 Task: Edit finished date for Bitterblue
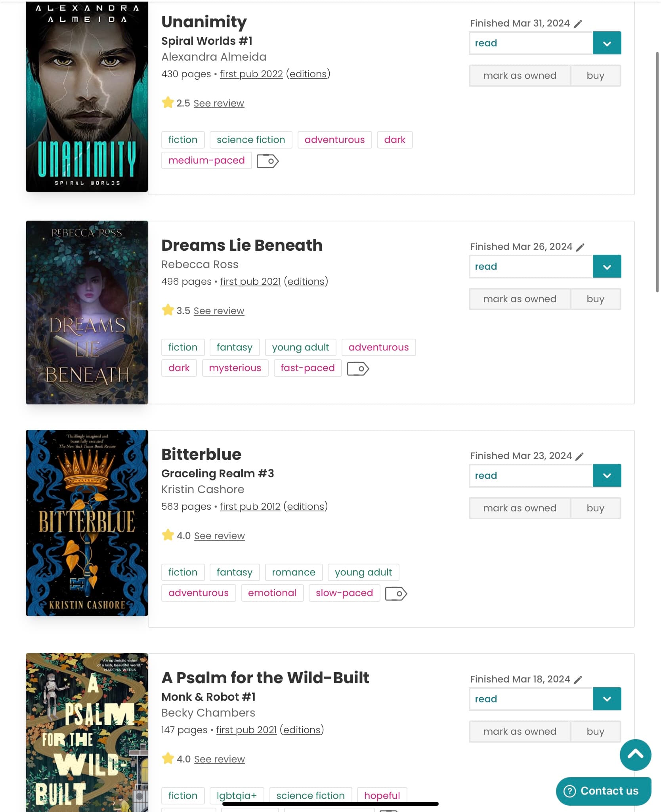579,456
